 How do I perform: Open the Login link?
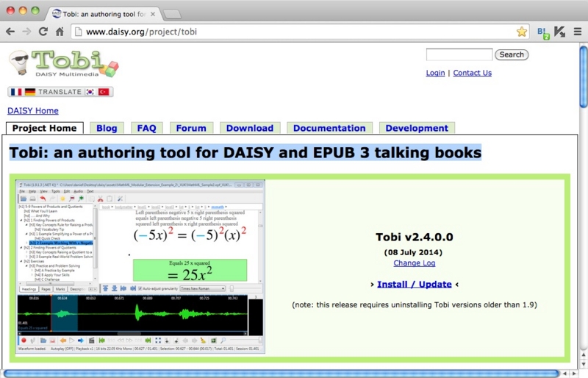pyautogui.click(x=435, y=73)
